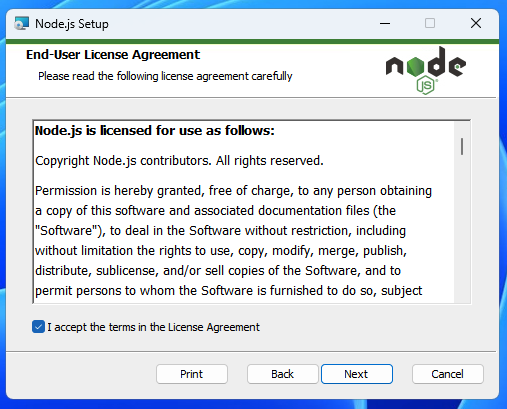This screenshot has height=409, width=507.
Task: Print the license agreement
Action: click(192, 374)
